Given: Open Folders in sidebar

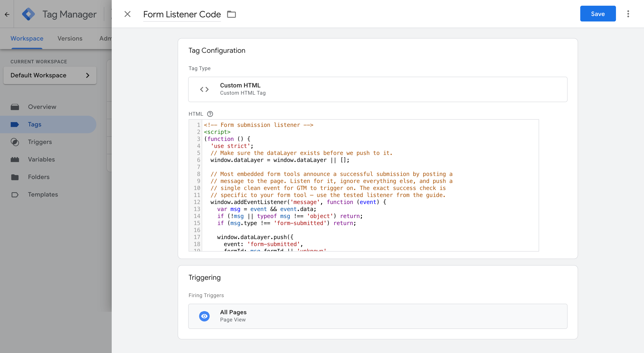Looking at the screenshot, I should [x=39, y=177].
